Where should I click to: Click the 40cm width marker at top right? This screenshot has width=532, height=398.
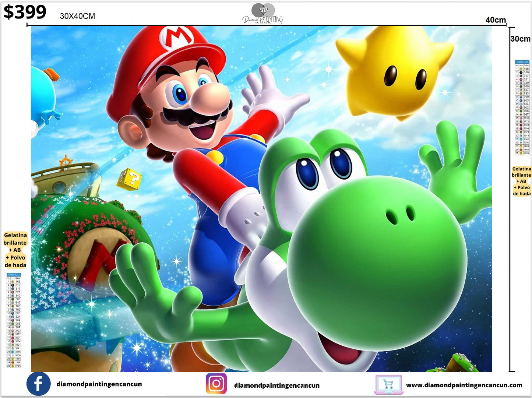point(496,20)
